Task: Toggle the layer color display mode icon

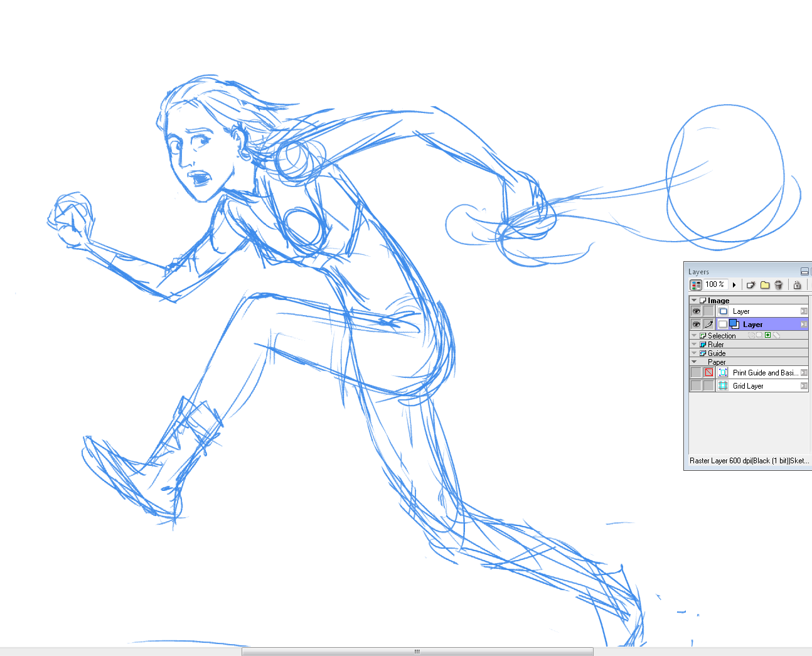Action: pyautogui.click(x=696, y=285)
